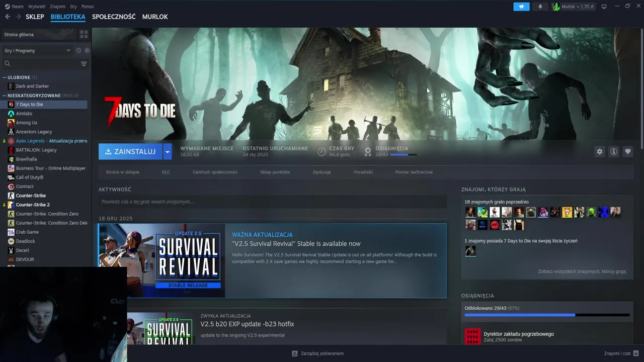
Task: Open the install options dropdown arrow
Action: click(x=167, y=151)
